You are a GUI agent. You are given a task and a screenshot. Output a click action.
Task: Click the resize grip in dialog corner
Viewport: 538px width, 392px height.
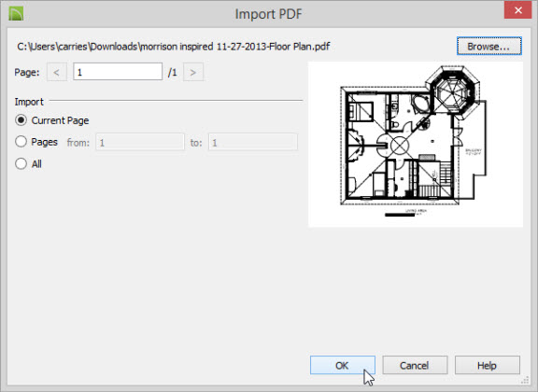(x=525, y=380)
